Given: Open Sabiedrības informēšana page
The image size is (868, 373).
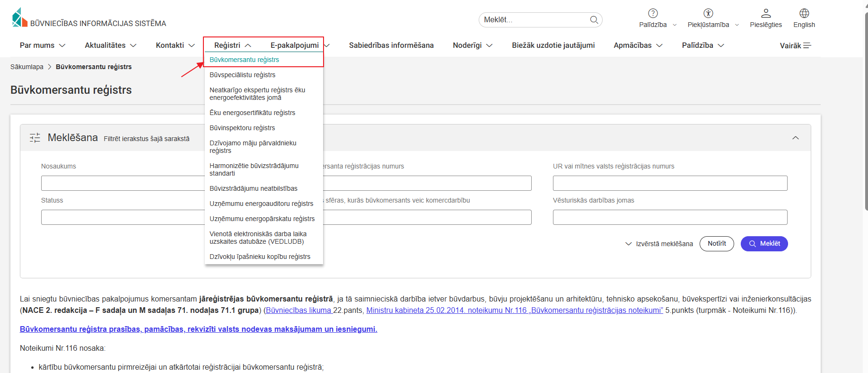Looking at the screenshot, I should point(391,45).
